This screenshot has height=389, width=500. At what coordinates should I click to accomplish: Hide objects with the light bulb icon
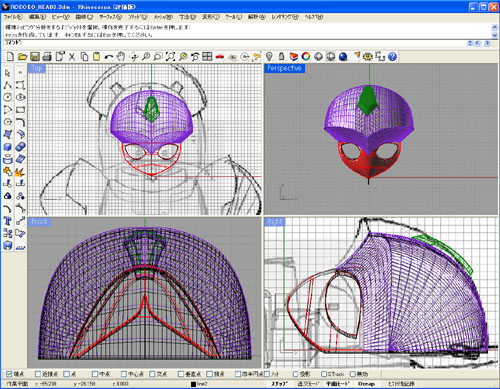(x=269, y=57)
